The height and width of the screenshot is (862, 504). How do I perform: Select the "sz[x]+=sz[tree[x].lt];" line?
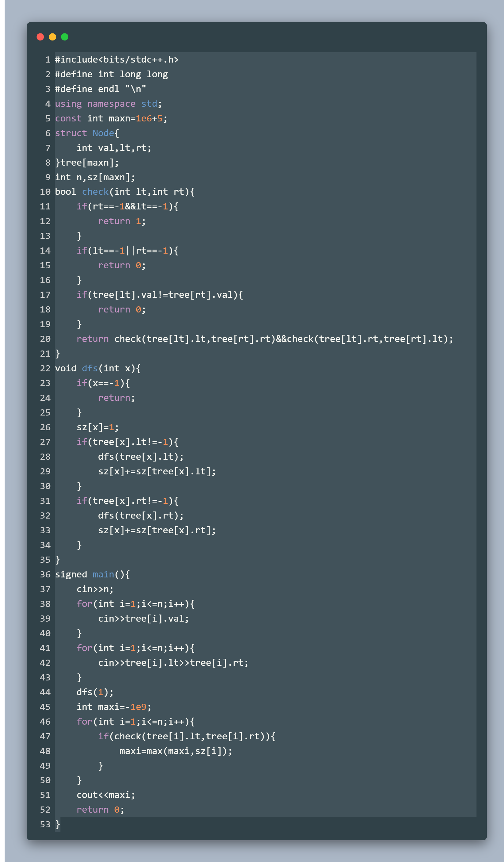tap(157, 471)
